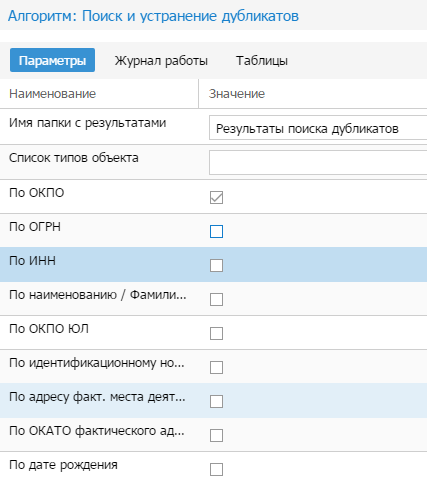Focus the Список типов объекта input

click(318, 162)
